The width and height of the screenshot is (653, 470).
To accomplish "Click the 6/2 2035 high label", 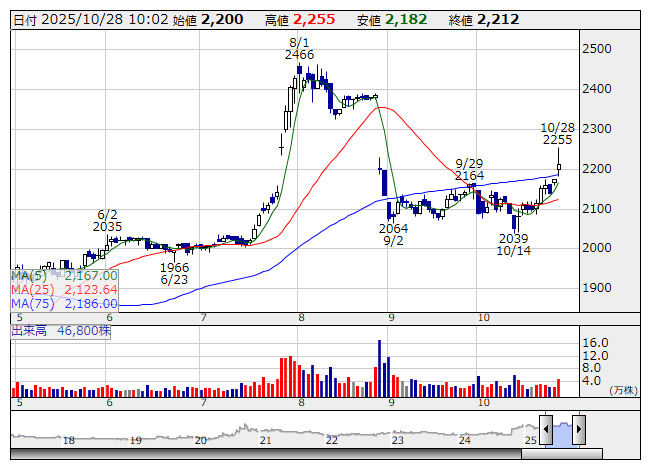I will pos(107,221).
